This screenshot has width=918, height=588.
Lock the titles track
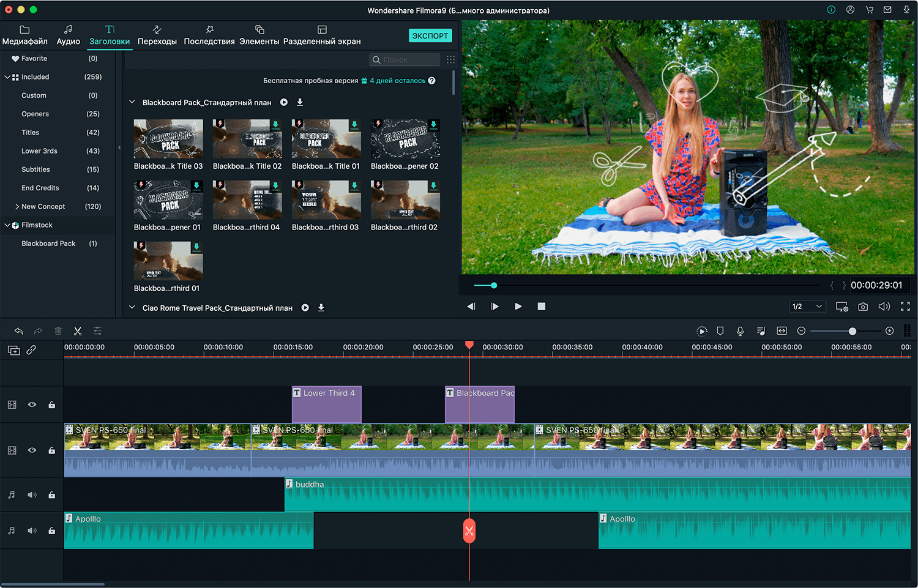tap(52, 404)
